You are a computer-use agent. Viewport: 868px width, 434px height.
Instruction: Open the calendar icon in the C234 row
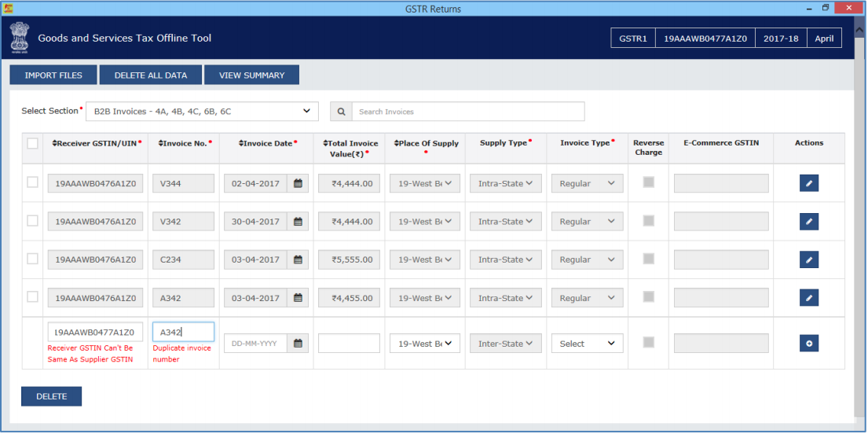[298, 259]
